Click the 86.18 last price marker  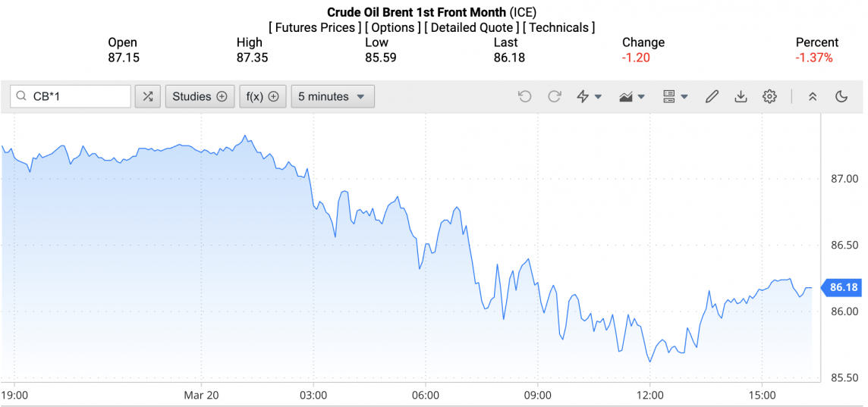[x=843, y=287]
